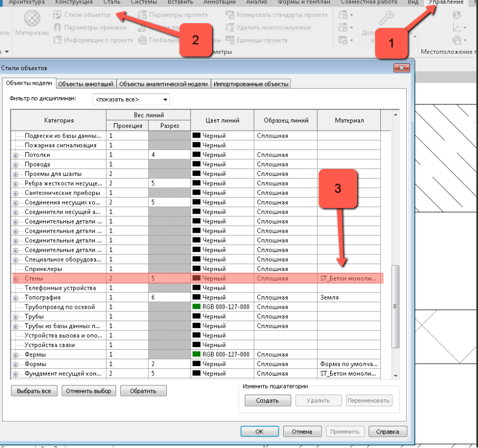Click green line color swatch for Фермы
The image size is (478, 448).
tap(196, 354)
